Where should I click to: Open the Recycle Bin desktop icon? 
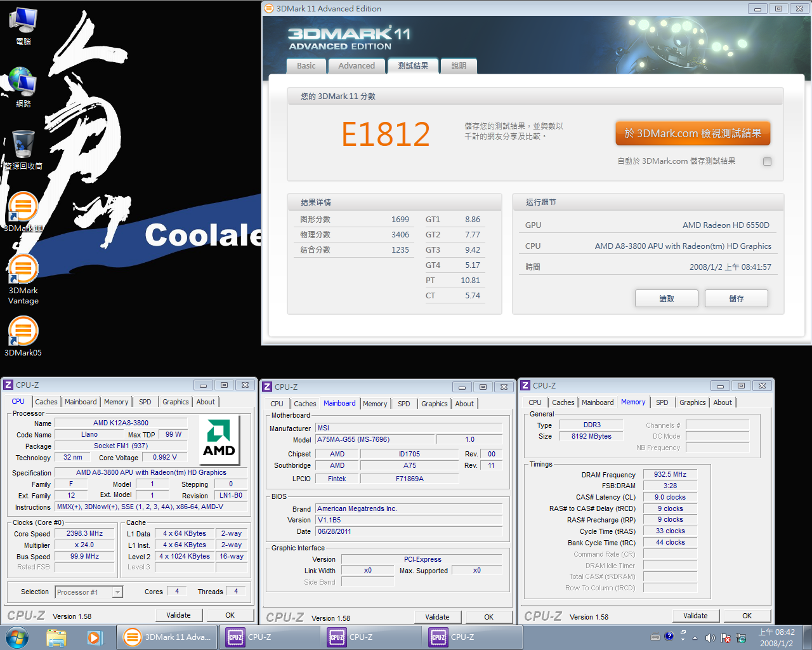[x=23, y=150]
